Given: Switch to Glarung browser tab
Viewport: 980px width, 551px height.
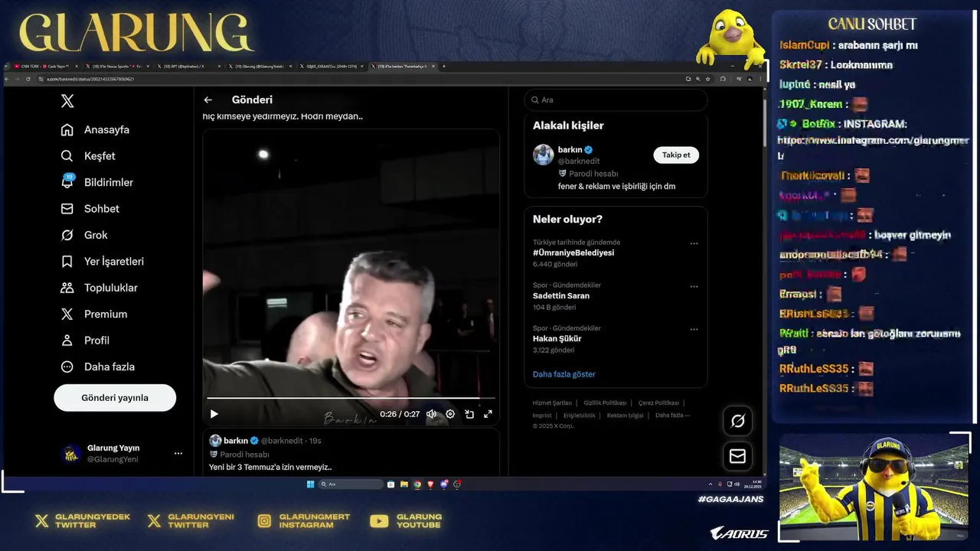Looking at the screenshot, I should pos(260,67).
